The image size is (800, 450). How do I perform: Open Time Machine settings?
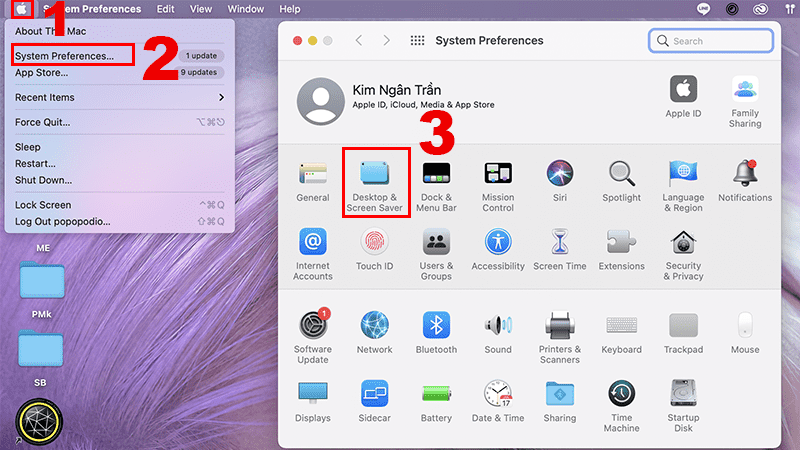coord(621,406)
